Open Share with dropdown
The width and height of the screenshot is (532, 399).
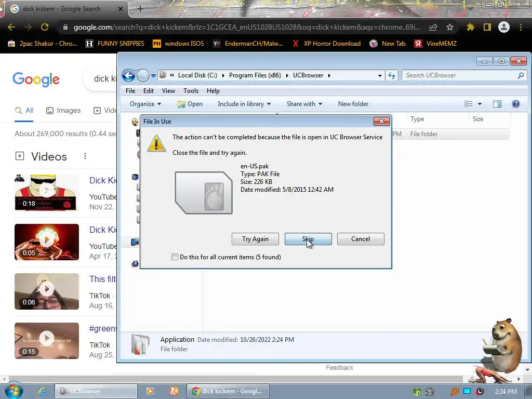pos(304,104)
